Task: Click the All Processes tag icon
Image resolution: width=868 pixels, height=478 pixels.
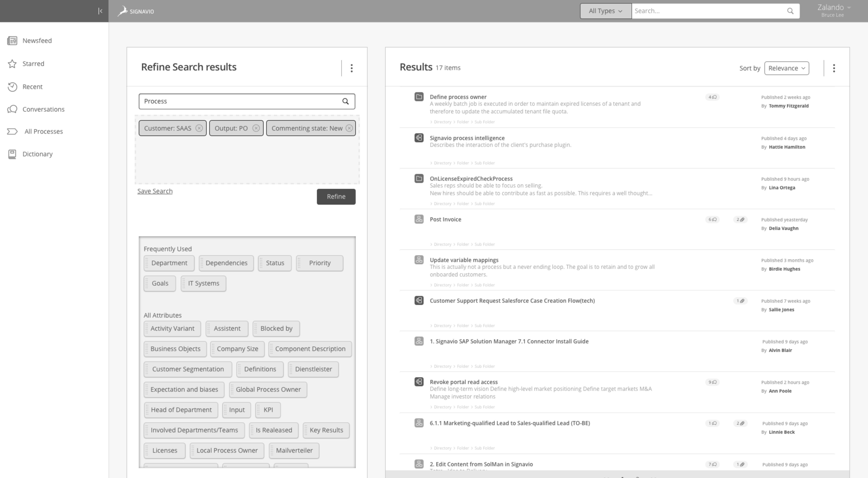Action: pos(12,131)
